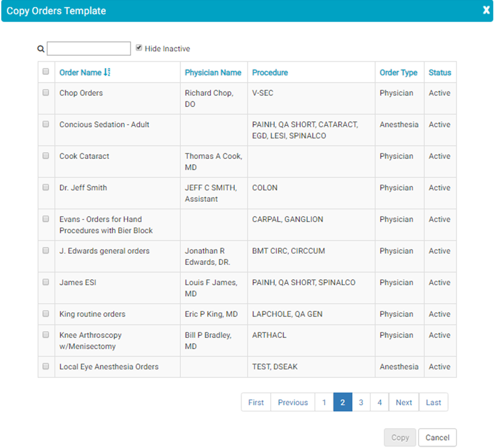
Task: Toggle the select-all header checkbox
Action: click(x=46, y=72)
